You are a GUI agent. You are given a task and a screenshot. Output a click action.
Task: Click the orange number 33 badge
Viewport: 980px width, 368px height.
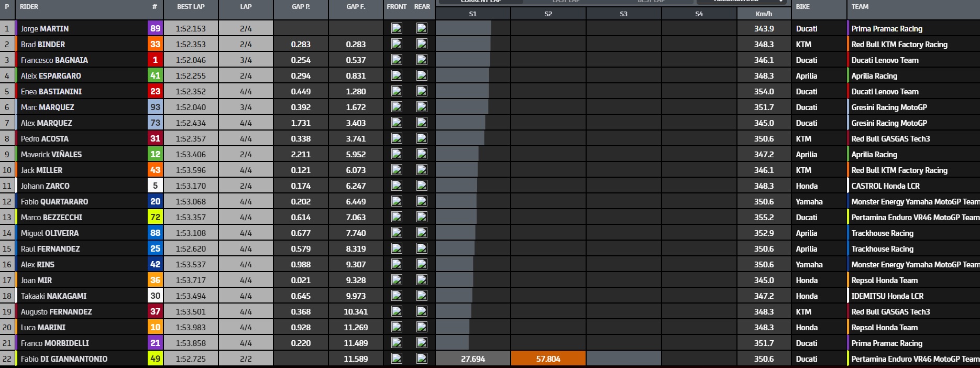coord(155,44)
